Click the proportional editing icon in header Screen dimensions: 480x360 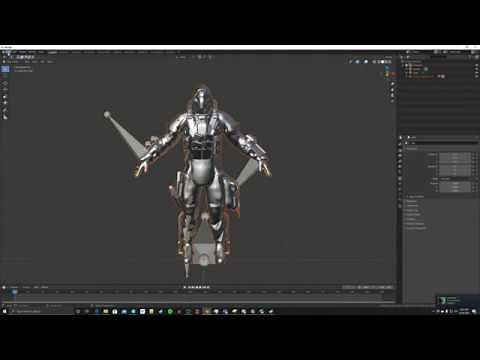(x=210, y=57)
